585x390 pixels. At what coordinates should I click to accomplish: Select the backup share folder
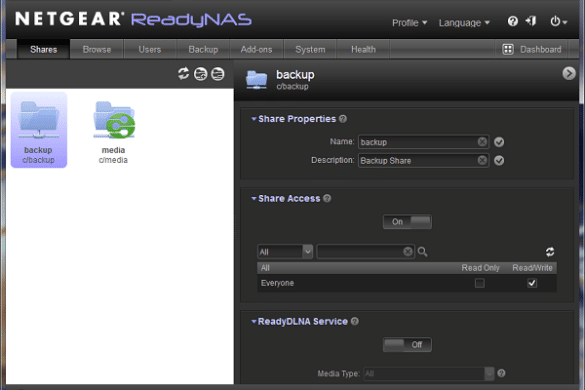[x=39, y=130]
